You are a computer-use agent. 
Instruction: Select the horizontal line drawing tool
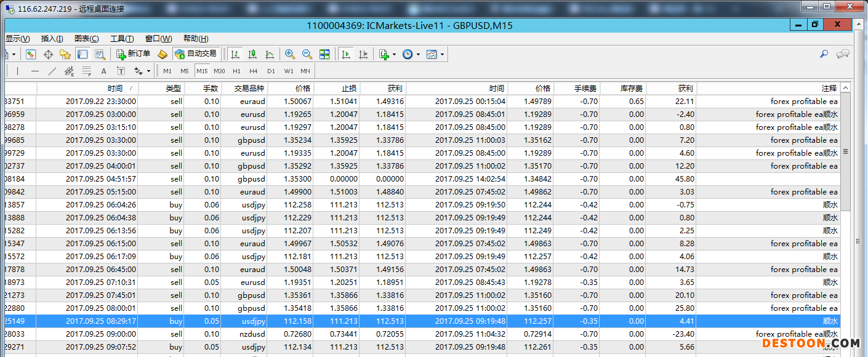pyautogui.click(x=35, y=71)
